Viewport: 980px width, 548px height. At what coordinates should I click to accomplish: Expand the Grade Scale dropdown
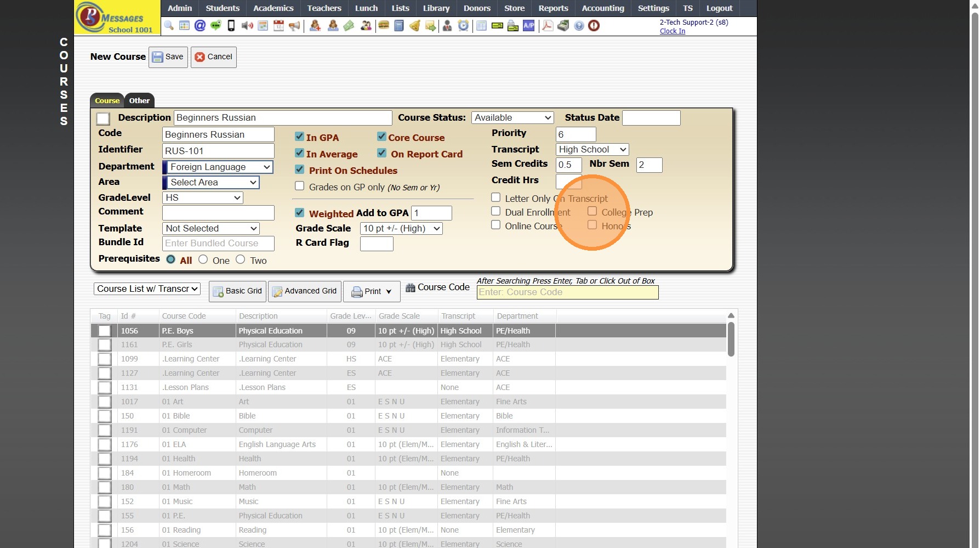(401, 228)
